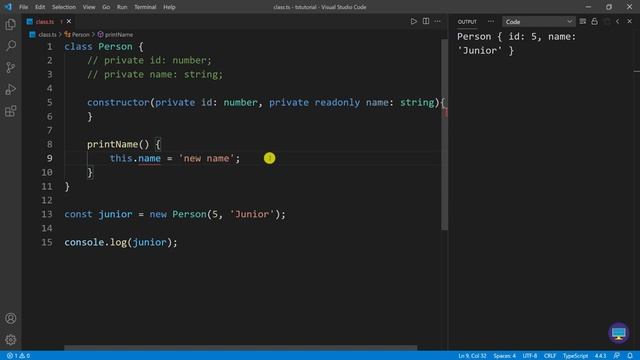Image resolution: width=640 pixels, height=360 pixels.
Task: Select language mode TypeScript
Action: point(575,356)
